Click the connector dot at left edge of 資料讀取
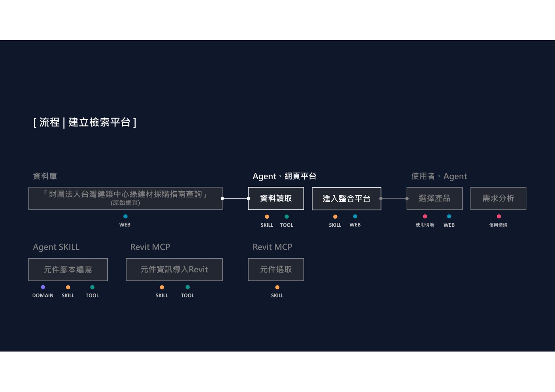Viewport: 555px width, 392px height. point(248,199)
